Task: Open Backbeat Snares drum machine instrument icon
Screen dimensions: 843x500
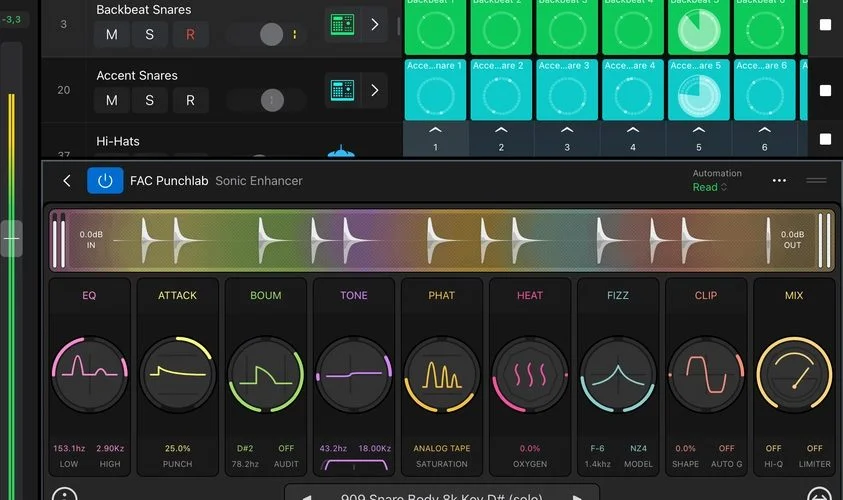Action: tap(342, 24)
